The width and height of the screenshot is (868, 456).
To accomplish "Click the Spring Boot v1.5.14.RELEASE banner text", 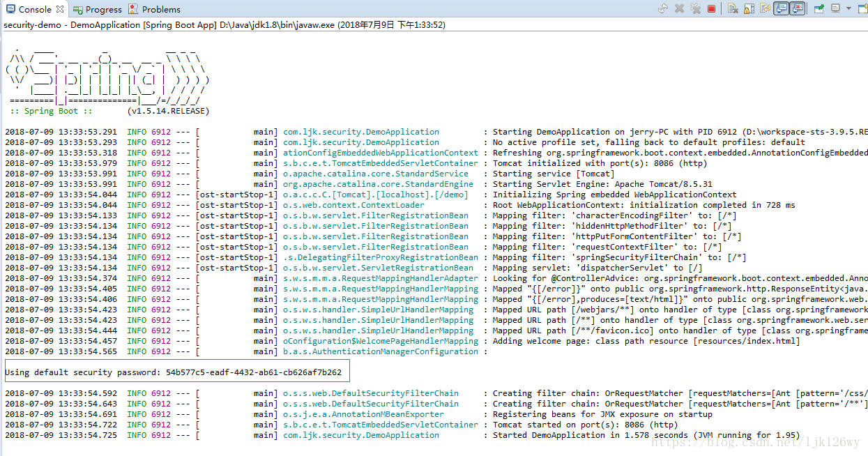I will [109, 111].
